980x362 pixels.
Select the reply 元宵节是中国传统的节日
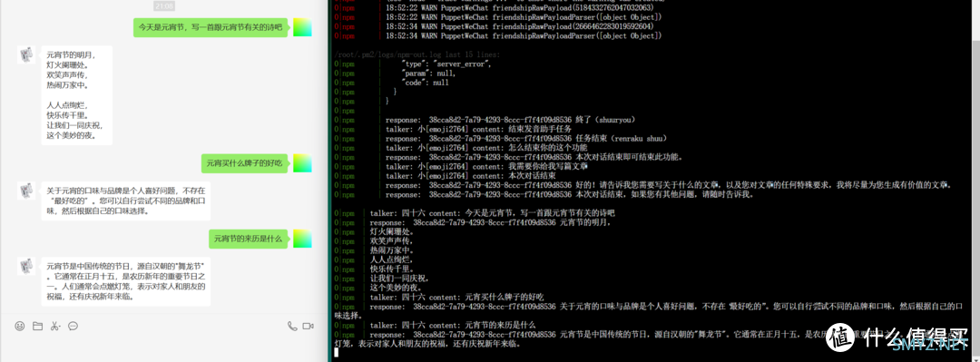coord(125,280)
